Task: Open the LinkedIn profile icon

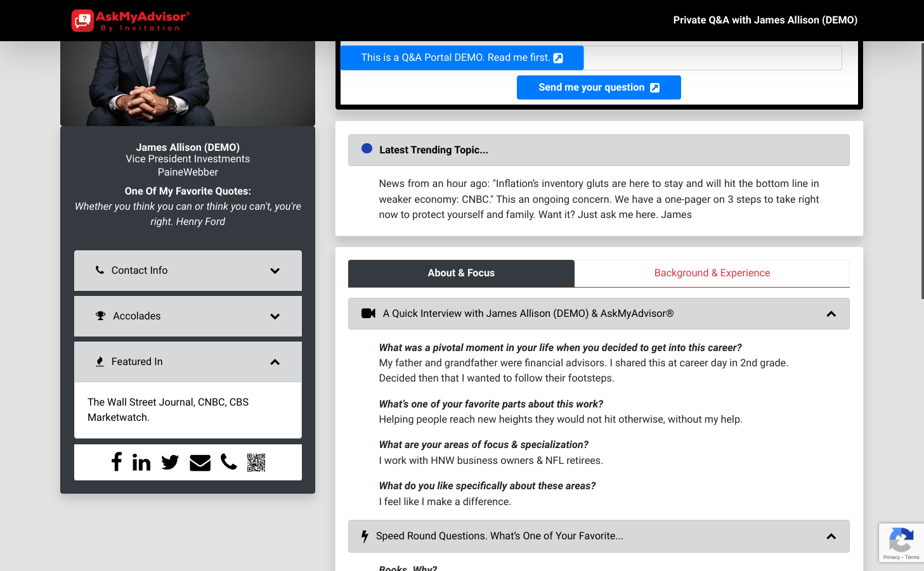Action: pos(141,462)
